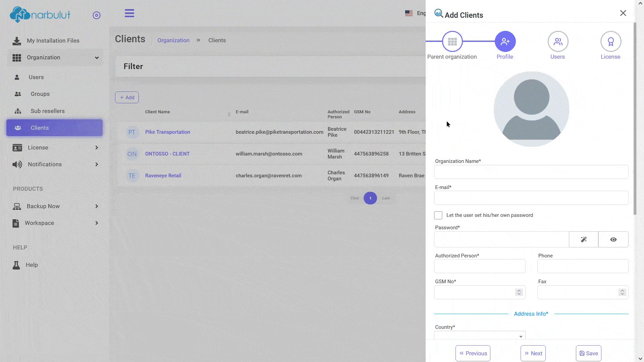644x362 pixels.
Task: Click the Fax field spinner arrows
Action: point(622,292)
